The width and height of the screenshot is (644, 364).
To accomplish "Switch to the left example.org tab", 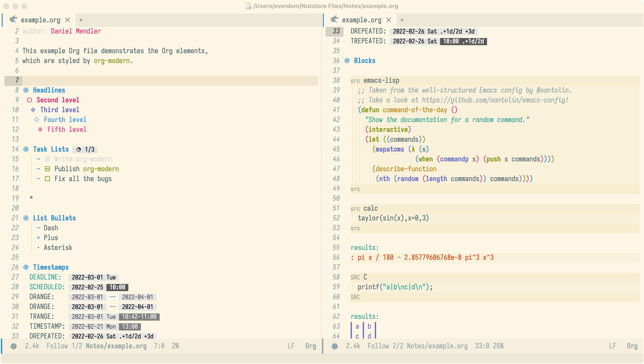I will click(40, 20).
